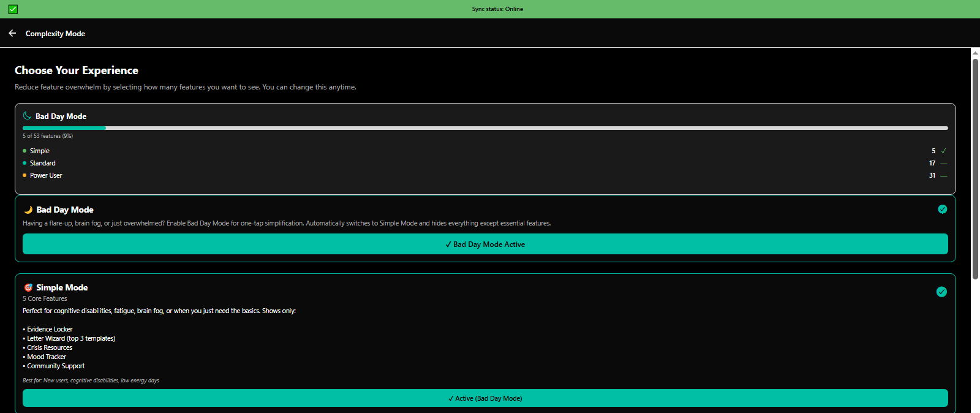Click the dash next to Power User count 31
The width and height of the screenshot is (980, 413).
click(943, 176)
